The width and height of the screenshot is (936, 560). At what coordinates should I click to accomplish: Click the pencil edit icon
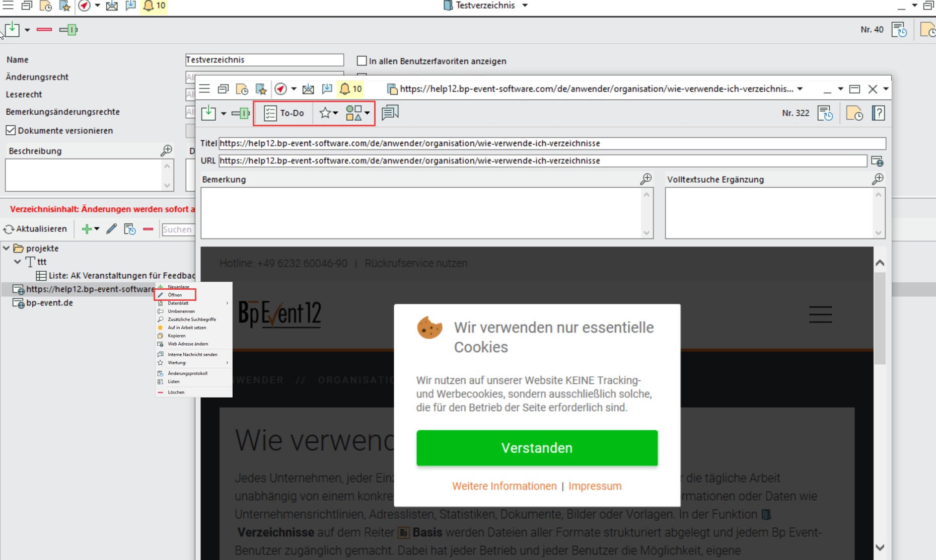(x=111, y=229)
